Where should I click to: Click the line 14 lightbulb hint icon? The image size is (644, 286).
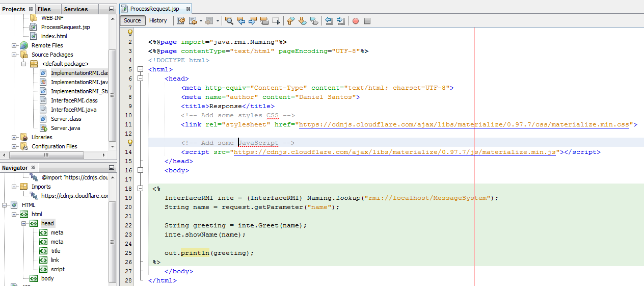click(130, 143)
